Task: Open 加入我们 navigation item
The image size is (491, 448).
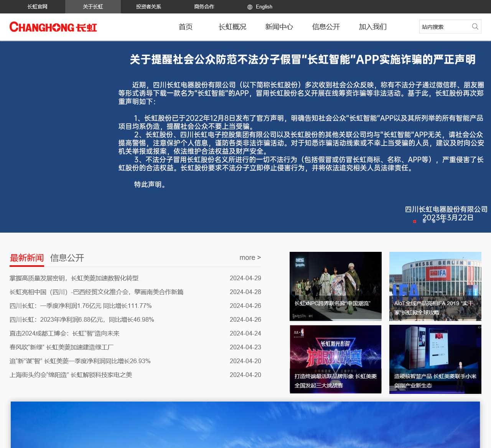Action: (373, 27)
